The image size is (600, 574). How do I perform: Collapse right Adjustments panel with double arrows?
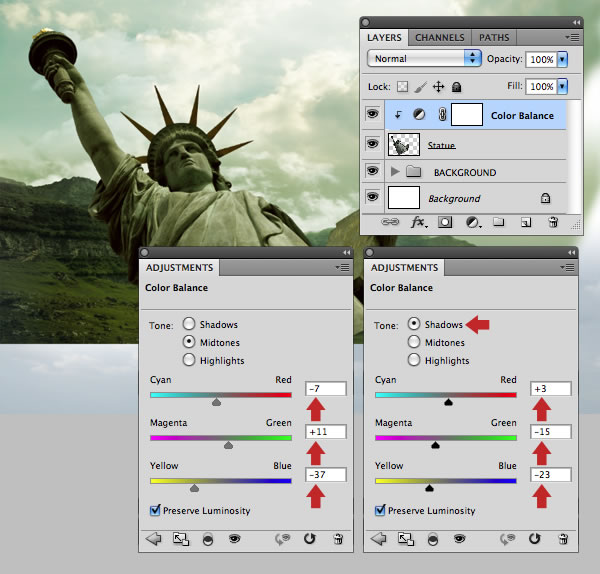(571, 253)
